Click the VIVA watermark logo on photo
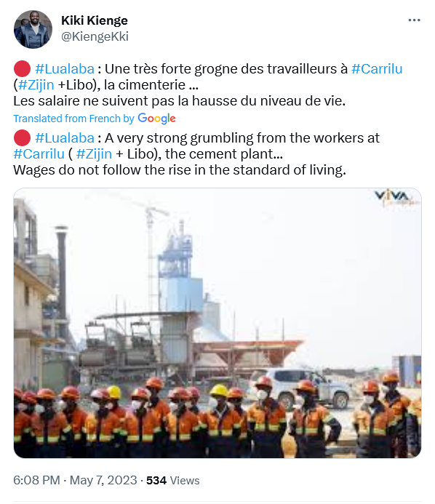 (396, 197)
